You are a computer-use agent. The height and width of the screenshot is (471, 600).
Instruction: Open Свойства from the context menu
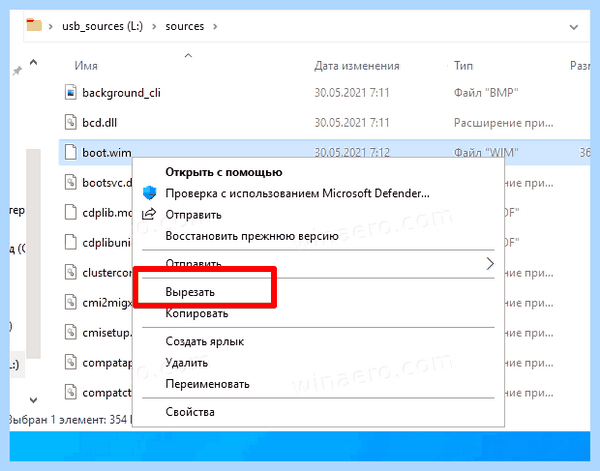(190, 412)
